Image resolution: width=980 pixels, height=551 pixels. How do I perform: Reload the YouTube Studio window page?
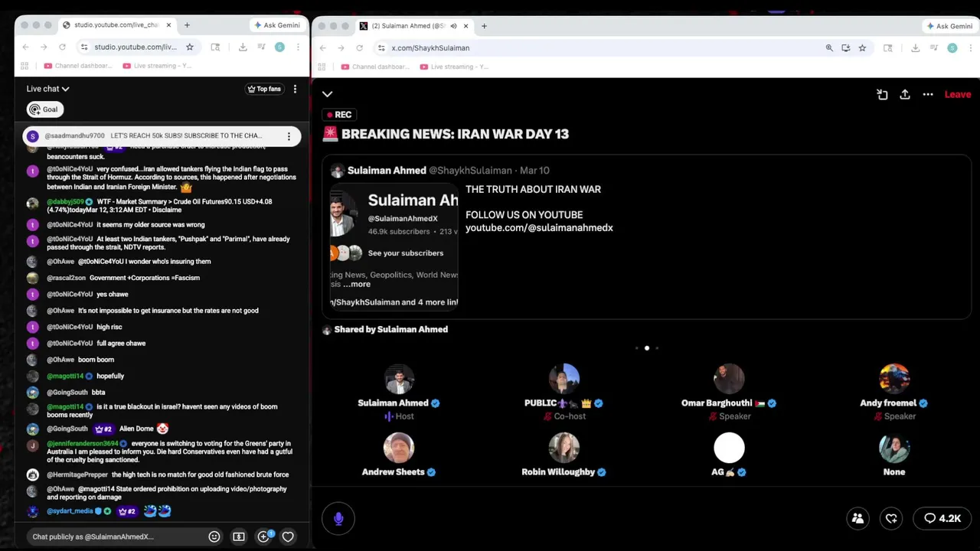tap(62, 47)
